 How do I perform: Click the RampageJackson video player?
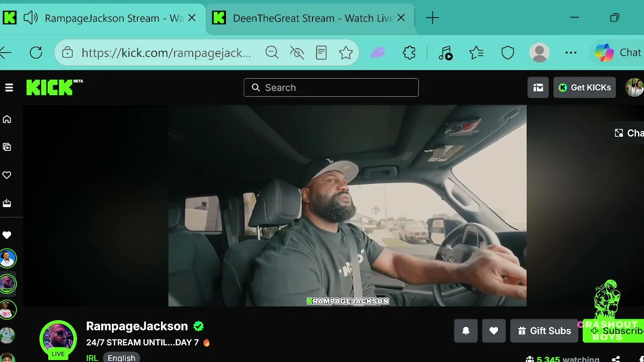[347, 206]
